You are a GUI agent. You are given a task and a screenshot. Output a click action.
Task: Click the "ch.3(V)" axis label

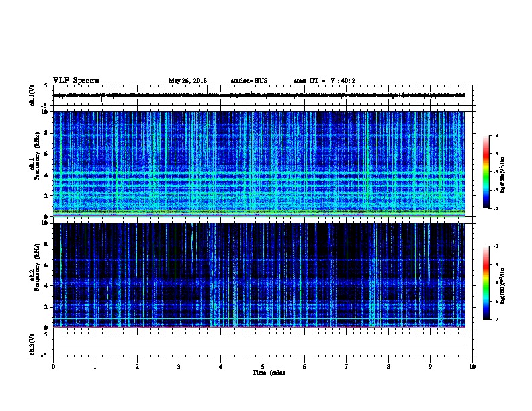tap(32, 345)
